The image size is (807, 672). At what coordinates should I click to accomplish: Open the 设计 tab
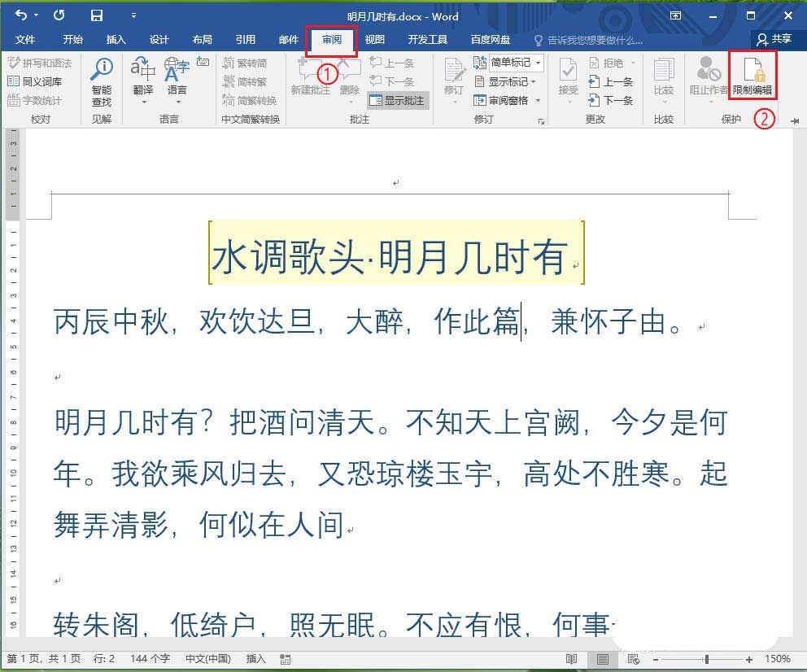159,40
